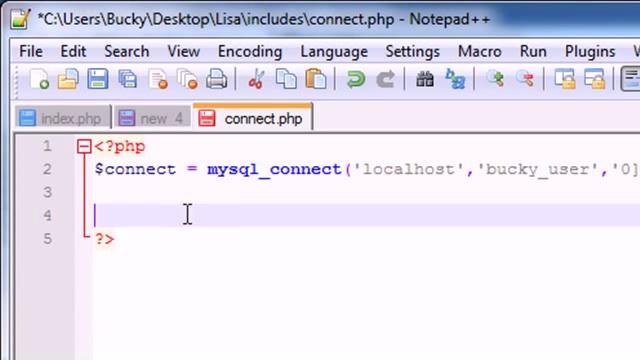The height and width of the screenshot is (360, 640).
Task: Paste from clipboard icon
Action: [x=316, y=79]
